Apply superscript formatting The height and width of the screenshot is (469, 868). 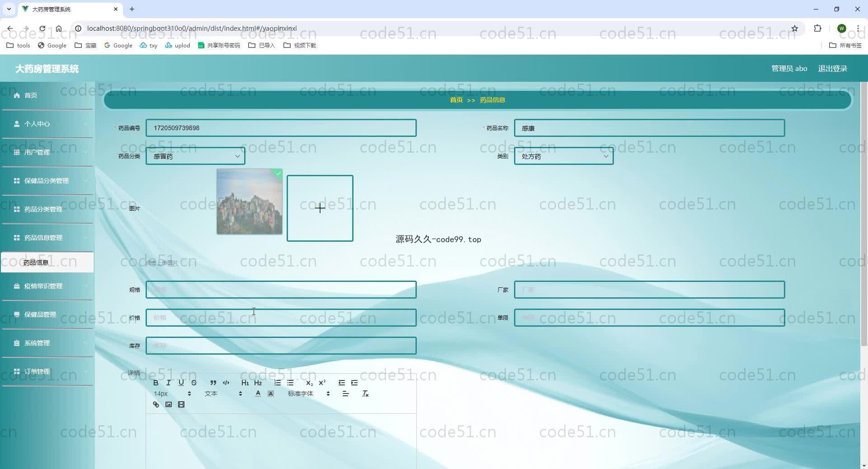pyautogui.click(x=322, y=383)
